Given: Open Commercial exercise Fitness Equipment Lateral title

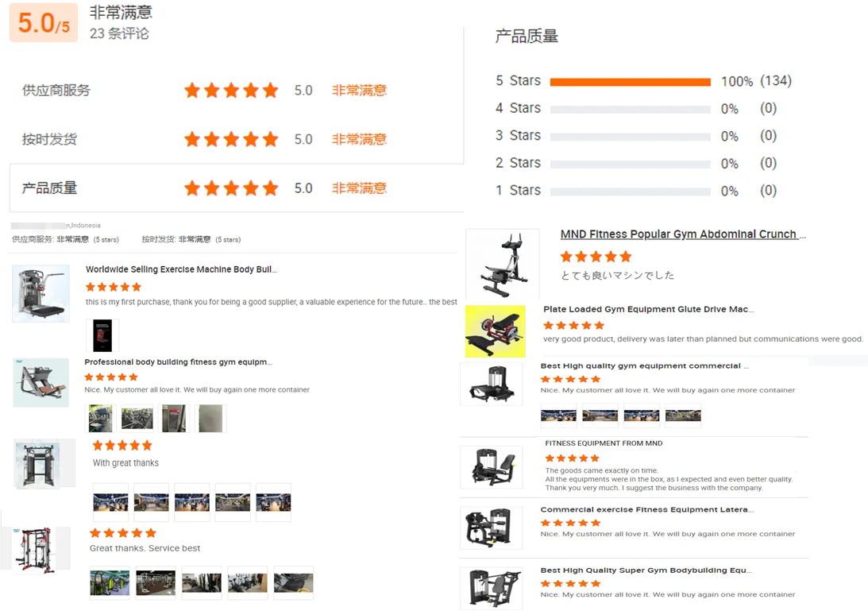Looking at the screenshot, I should (x=646, y=509).
